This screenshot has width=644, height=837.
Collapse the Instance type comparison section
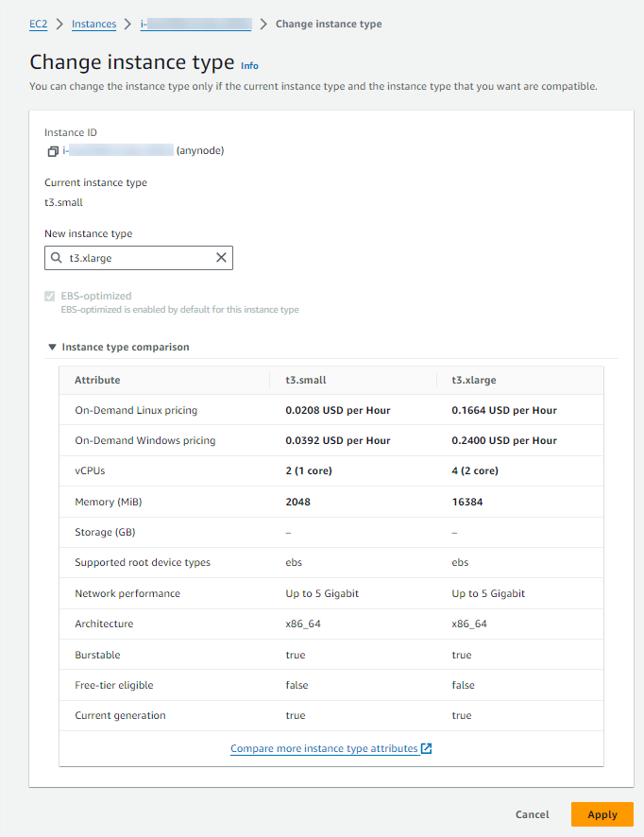coord(54,347)
